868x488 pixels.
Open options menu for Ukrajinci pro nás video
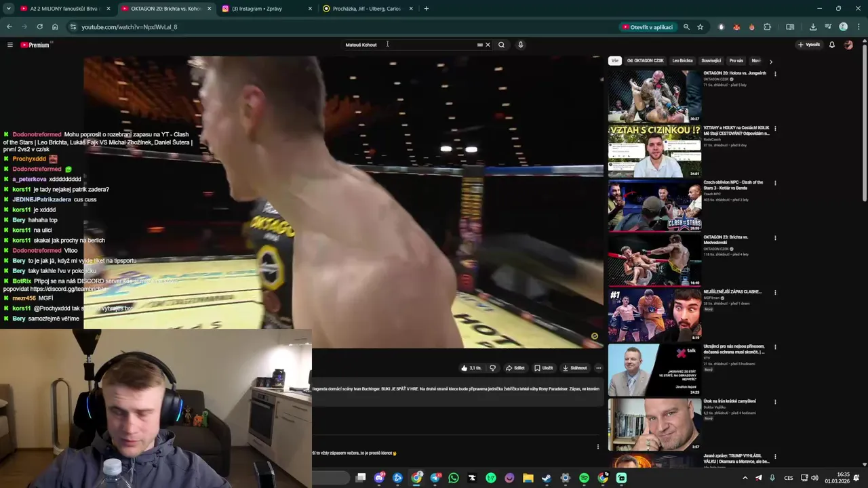775,347
